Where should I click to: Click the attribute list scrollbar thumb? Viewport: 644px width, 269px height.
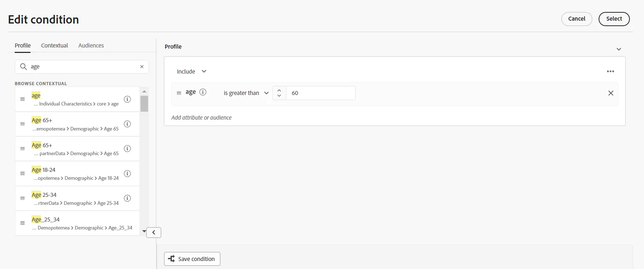coord(144,104)
